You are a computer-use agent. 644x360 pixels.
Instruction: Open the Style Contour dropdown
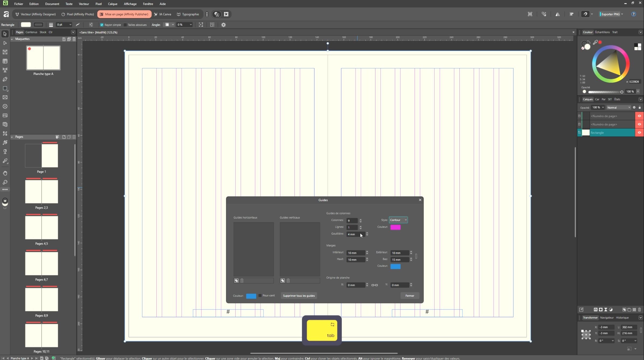(x=398, y=220)
